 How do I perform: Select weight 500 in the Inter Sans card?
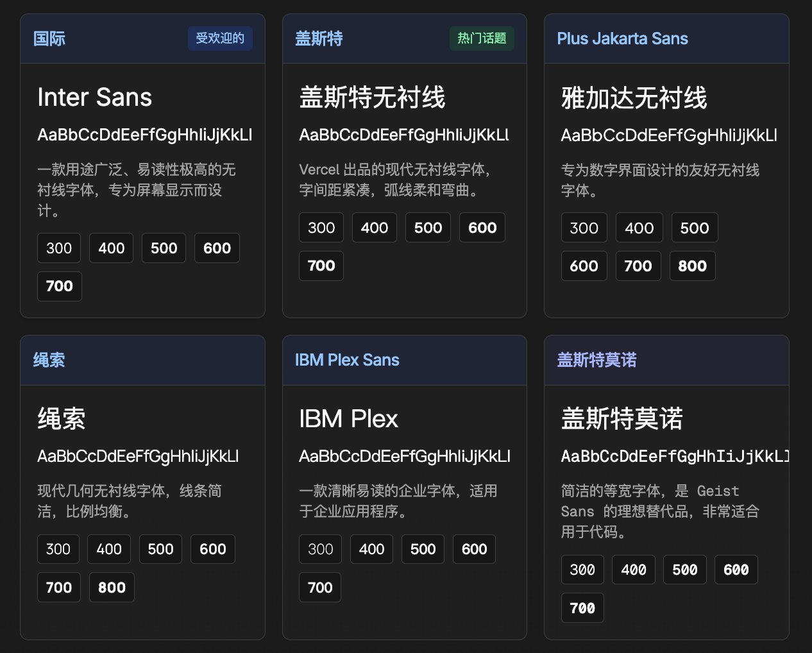click(164, 248)
